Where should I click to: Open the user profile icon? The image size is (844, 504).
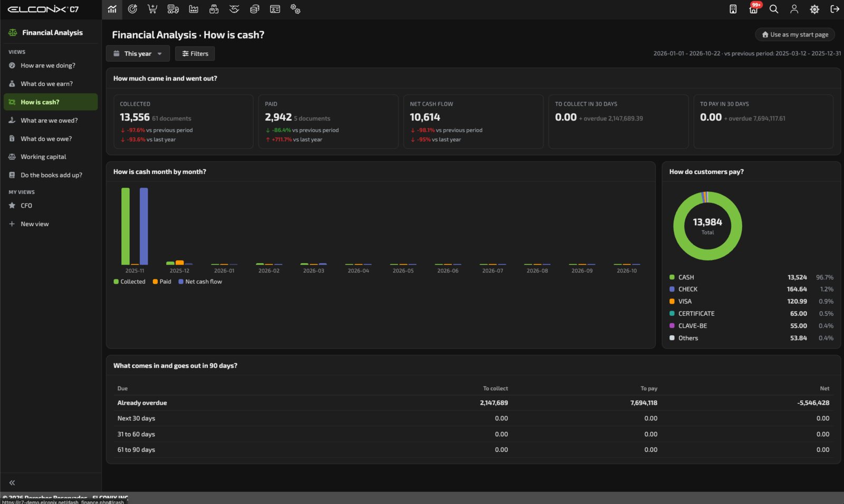tap(794, 9)
